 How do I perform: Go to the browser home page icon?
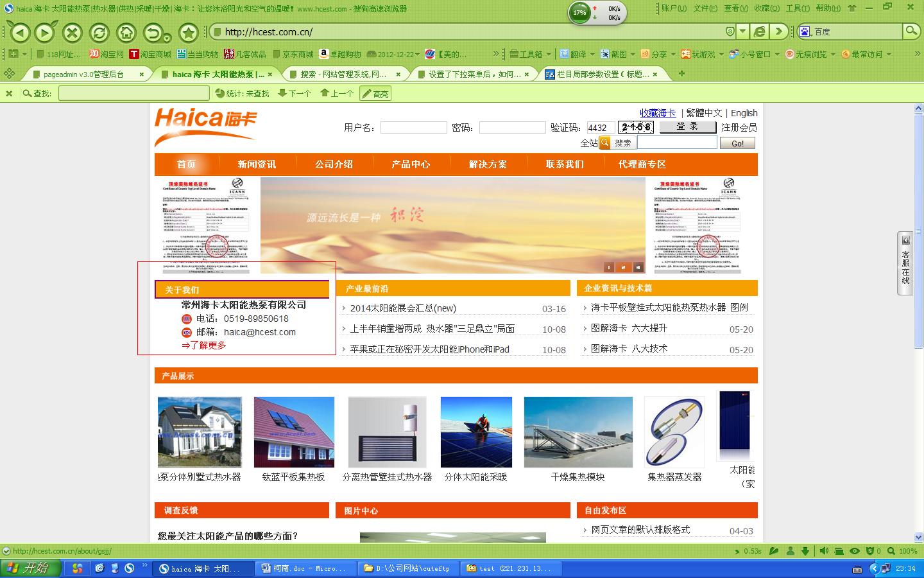[126, 32]
